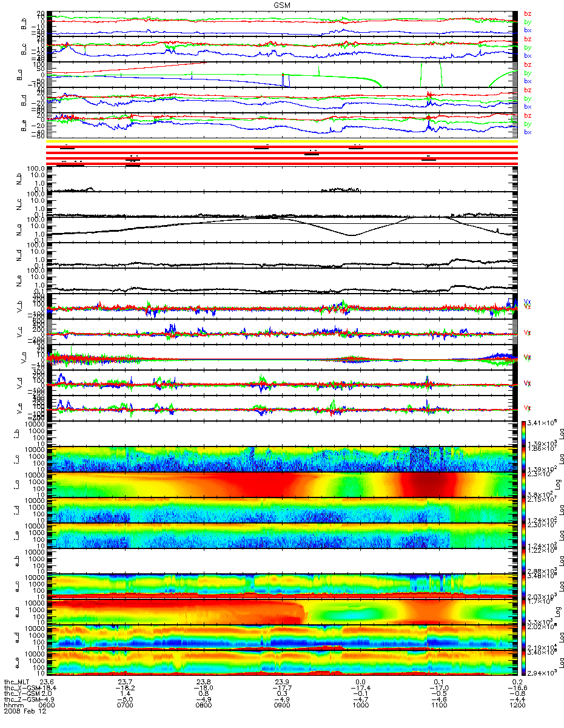Image resolution: width=564 pixels, height=728 pixels.
Task: Select the e_a electron spectrogram axis label
Action: [x=18, y=612]
